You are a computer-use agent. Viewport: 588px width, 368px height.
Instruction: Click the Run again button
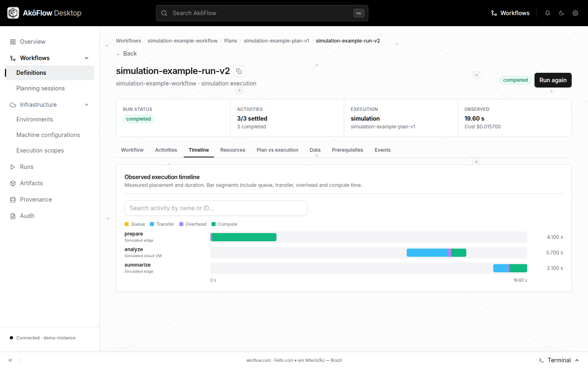[x=553, y=80]
